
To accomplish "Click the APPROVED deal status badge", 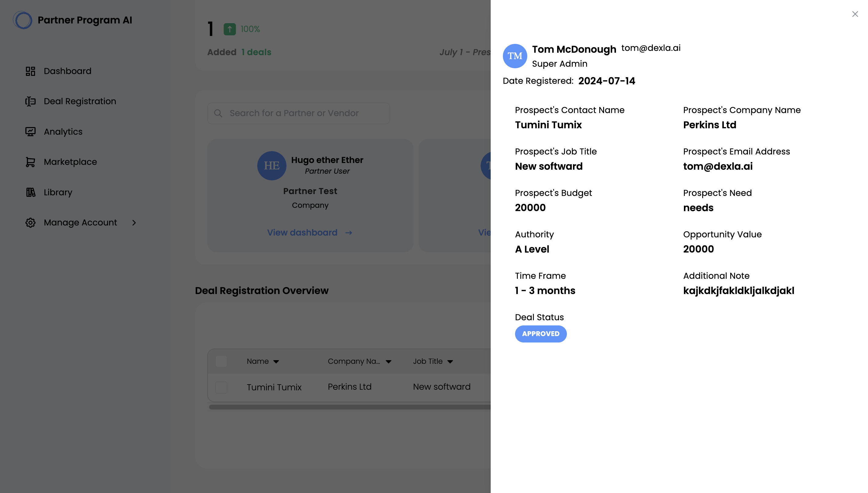I will [540, 334].
